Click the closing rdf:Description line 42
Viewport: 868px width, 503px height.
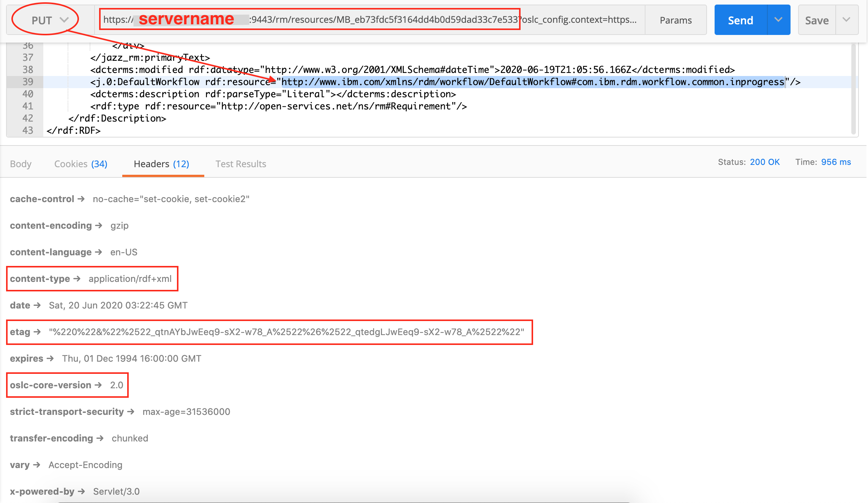117,118
